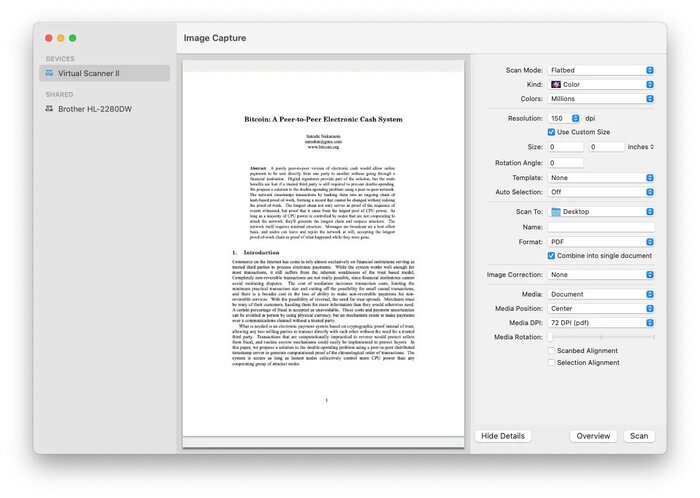The height and width of the screenshot is (498, 700).
Task: Open the Scan Mode dropdown
Action: (600, 70)
